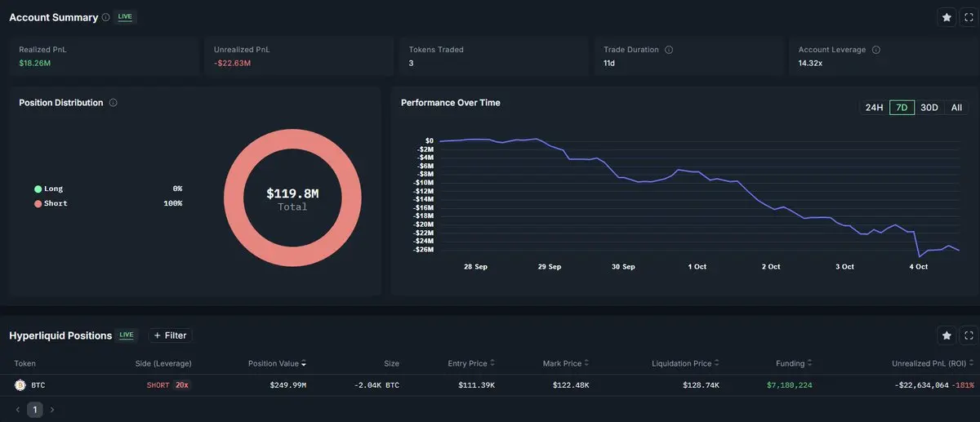Open Hyperliquid Positions in fullscreen
This screenshot has width=980, height=422.
coord(969,335)
